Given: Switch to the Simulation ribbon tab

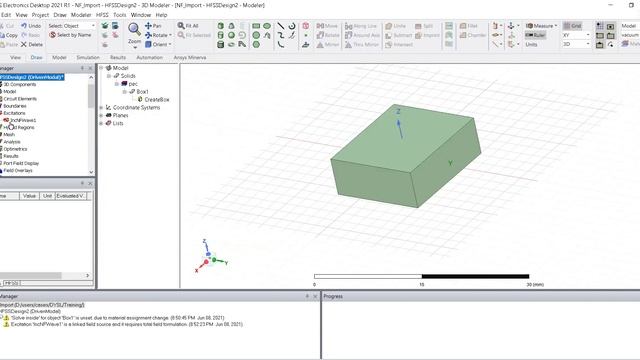Looking at the screenshot, I should (88, 58).
